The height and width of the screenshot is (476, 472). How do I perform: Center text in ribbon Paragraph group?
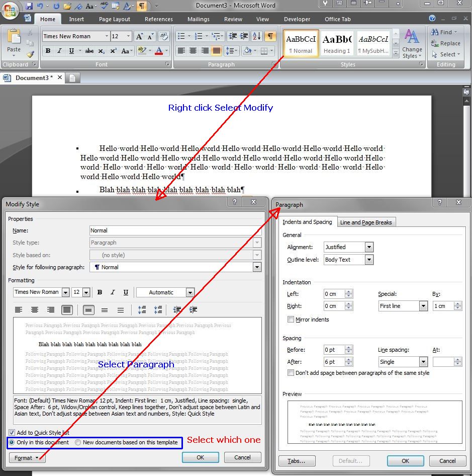coord(193,51)
